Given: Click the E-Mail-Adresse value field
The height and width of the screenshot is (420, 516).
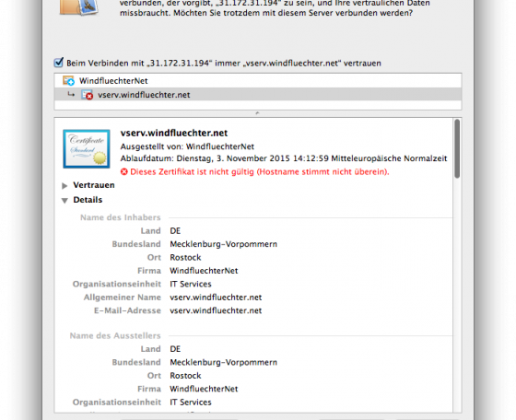Looking at the screenshot, I should (216, 310).
